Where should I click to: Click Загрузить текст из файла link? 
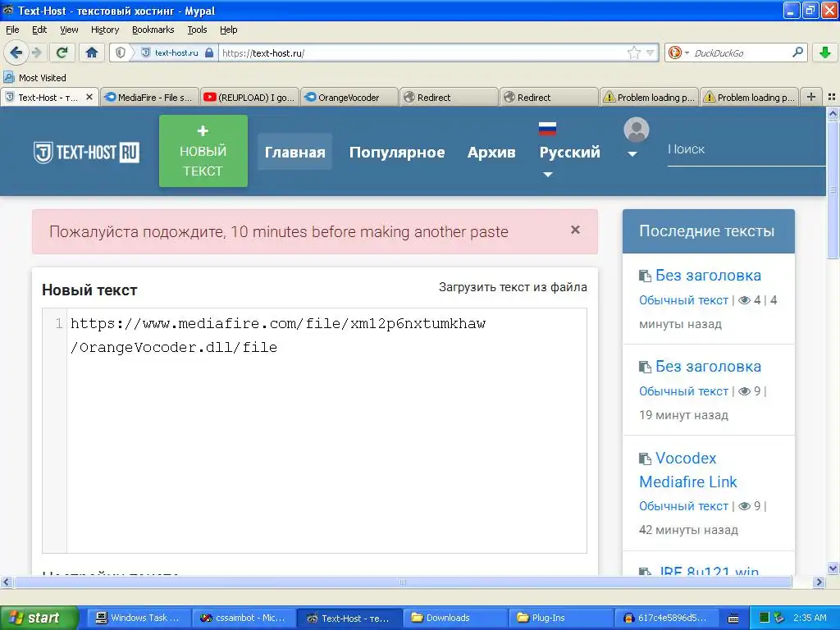pos(513,287)
